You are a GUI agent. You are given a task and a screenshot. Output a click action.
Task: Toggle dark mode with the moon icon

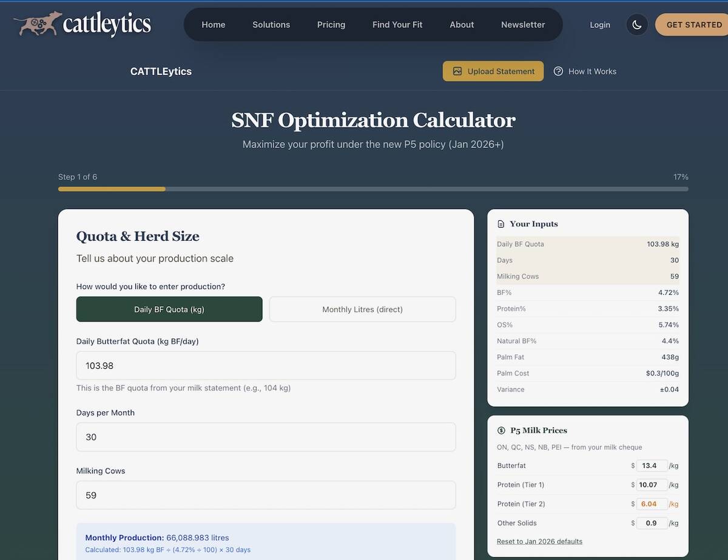(636, 24)
